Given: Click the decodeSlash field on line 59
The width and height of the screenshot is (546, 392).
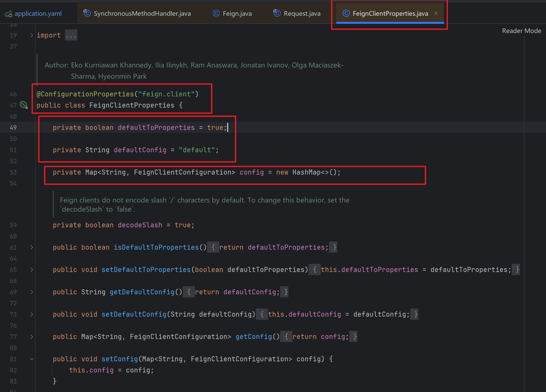Looking at the screenshot, I should point(140,225).
